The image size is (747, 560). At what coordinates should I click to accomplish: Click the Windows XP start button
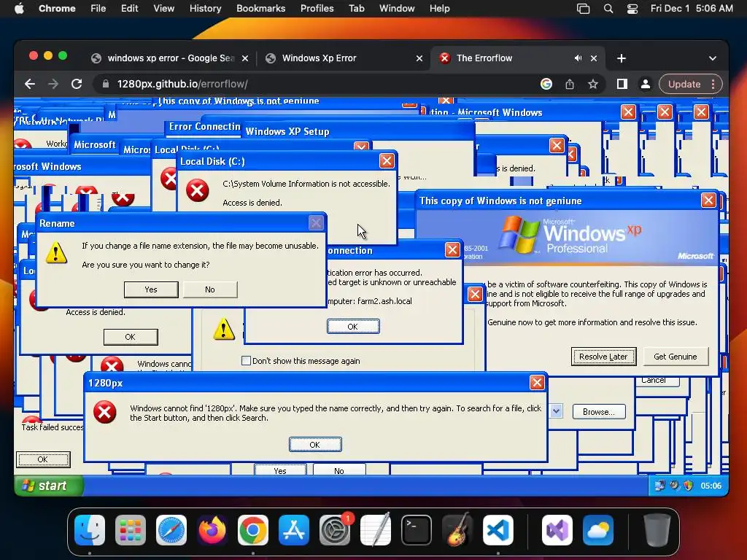[49, 486]
